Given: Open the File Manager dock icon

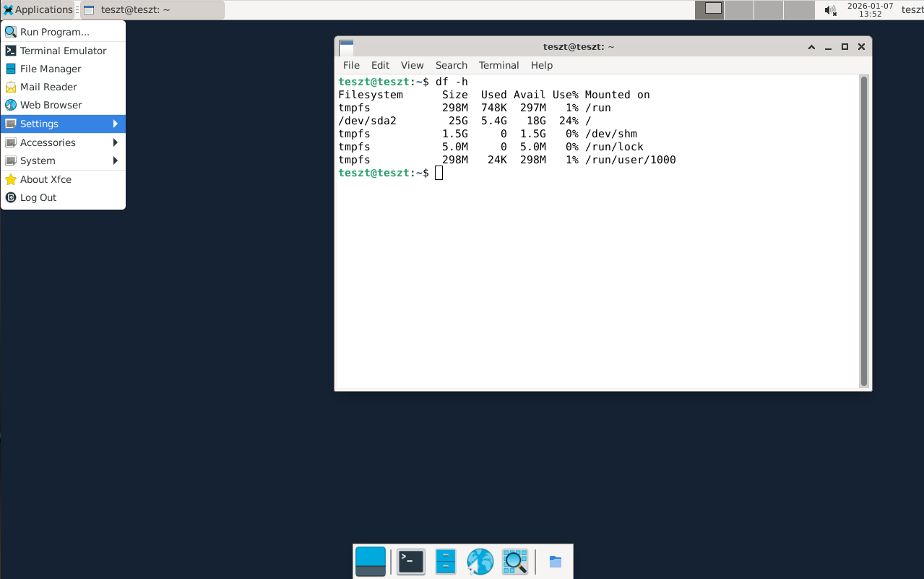Looking at the screenshot, I should [445, 561].
